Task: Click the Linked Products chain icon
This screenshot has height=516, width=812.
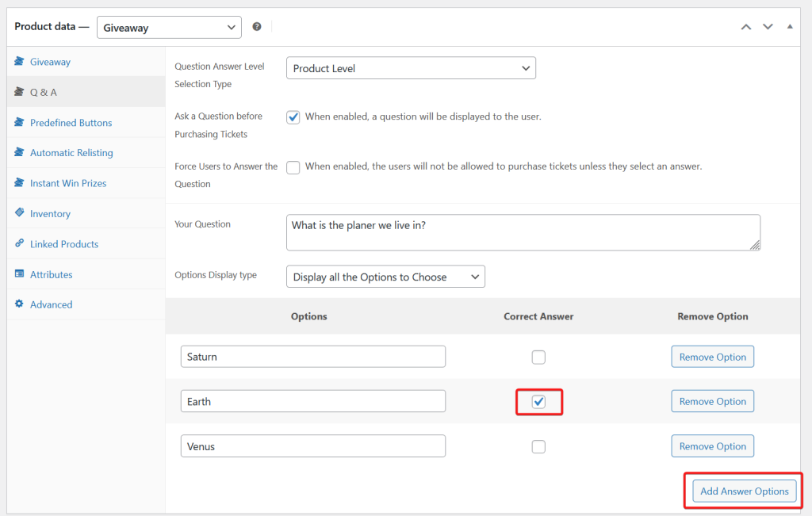Action: click(x=20, y=244)
